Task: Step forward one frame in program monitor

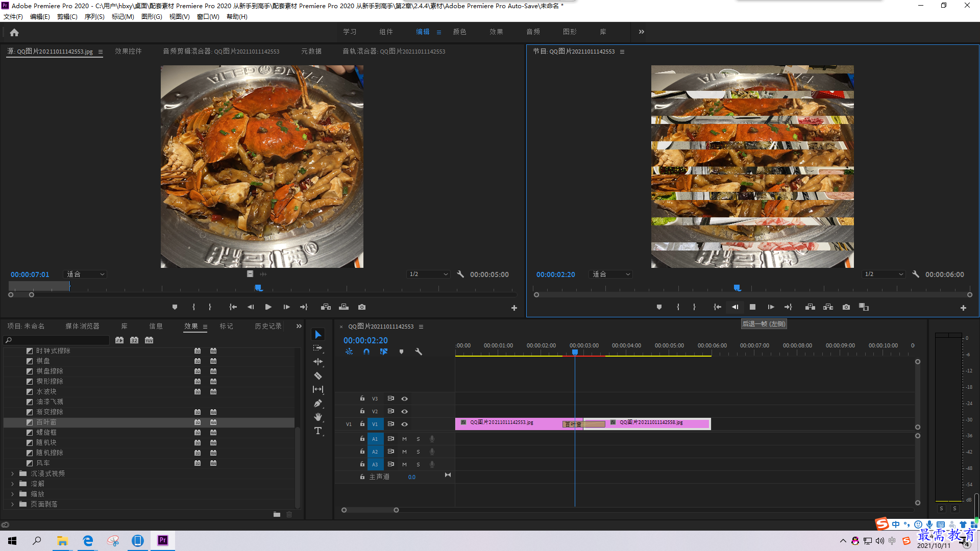Action: pos(771,307)
